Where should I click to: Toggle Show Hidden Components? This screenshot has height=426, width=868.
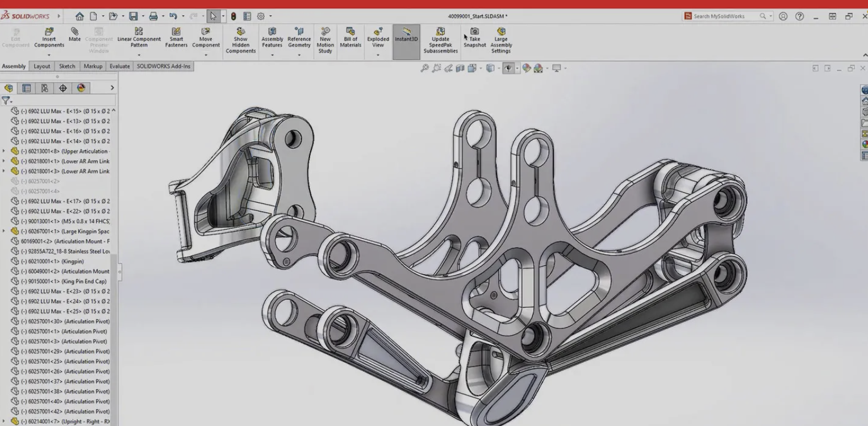tap(241, 36)
